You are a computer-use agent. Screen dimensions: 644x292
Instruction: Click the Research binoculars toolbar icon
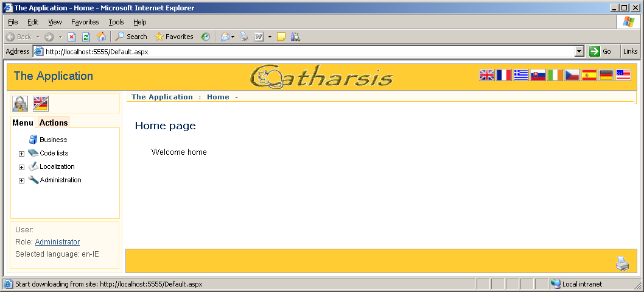(296, 37)
